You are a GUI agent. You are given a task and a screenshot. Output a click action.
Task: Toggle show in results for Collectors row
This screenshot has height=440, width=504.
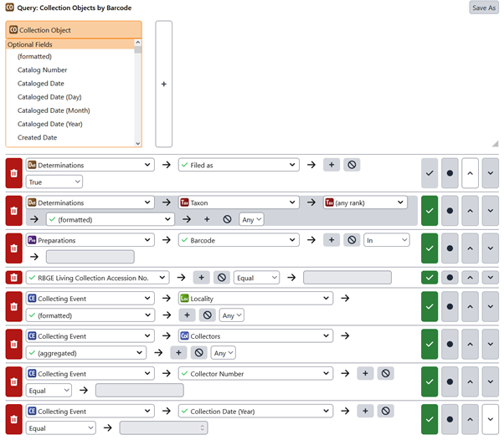(x=429, y=345)
